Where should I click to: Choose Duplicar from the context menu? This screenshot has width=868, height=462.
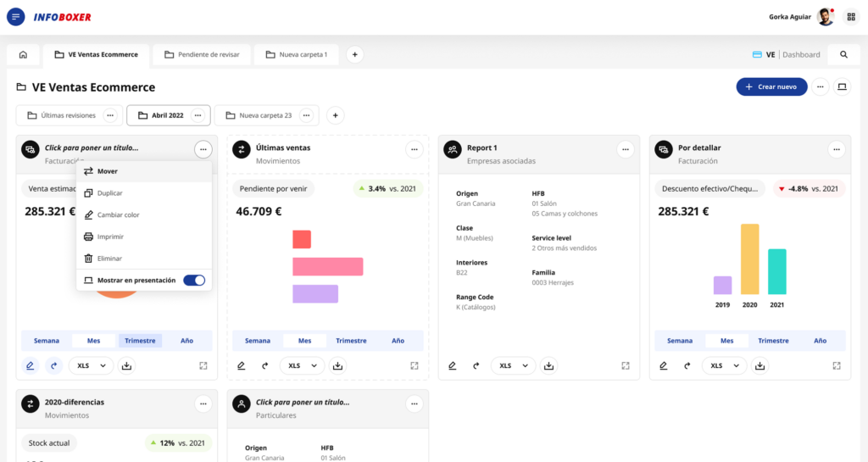click(x=110, y=193)
